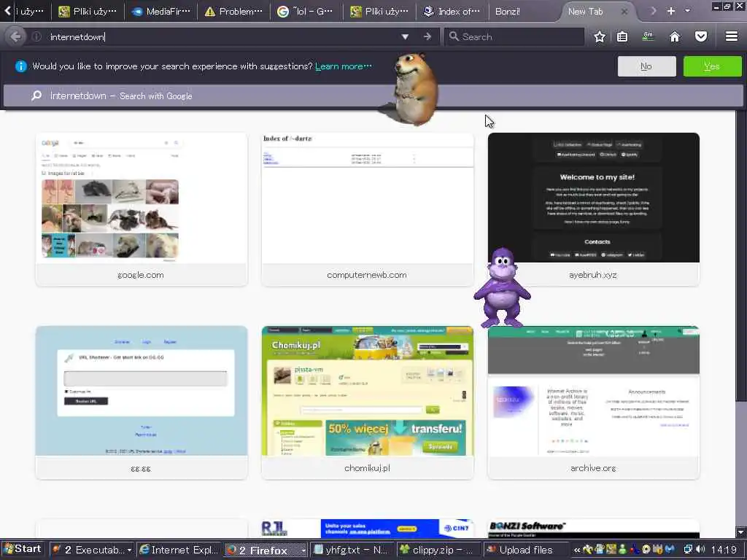747x560 pixels.
Task: Click the page scrollbar down arrow
Action: coord(741,532)
